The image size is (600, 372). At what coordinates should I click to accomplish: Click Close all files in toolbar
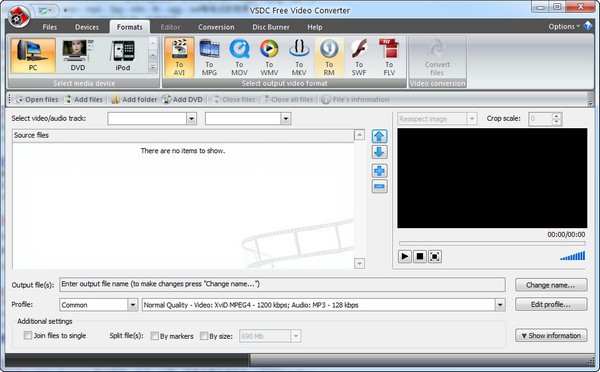pyautogui.click(x=288, y=100)
